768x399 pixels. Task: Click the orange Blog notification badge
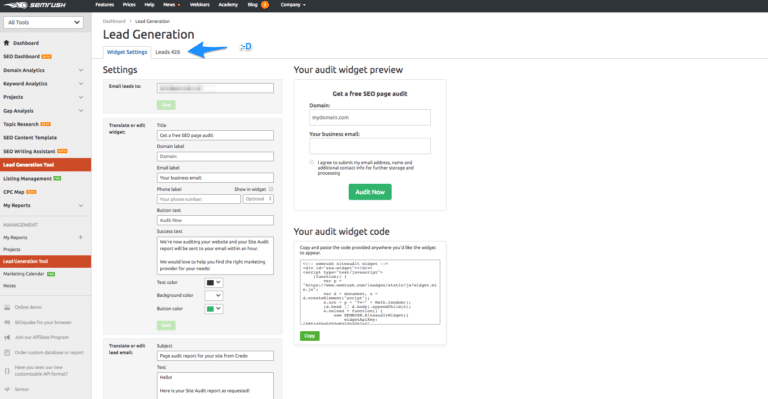[265, 5]
